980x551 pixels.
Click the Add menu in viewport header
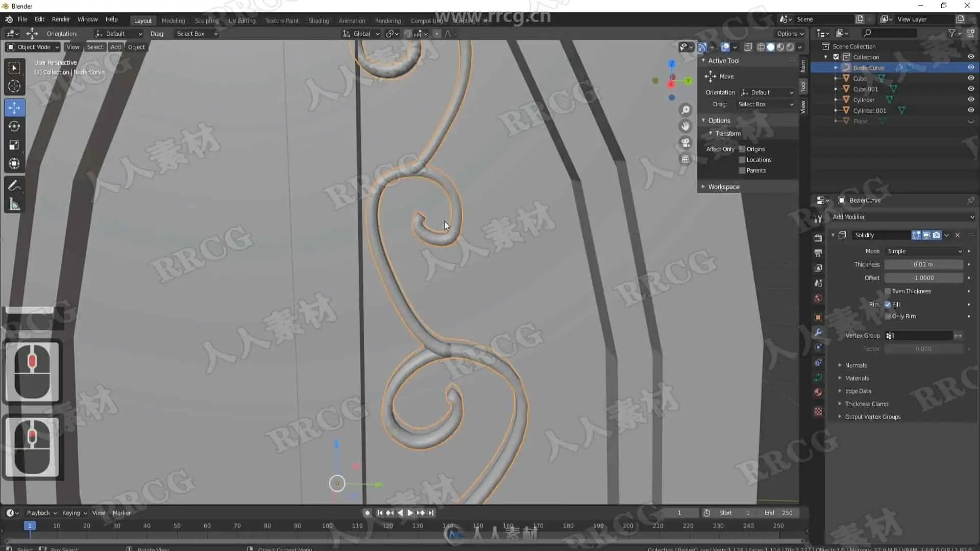pyautogui.click(x=115, y=47)
